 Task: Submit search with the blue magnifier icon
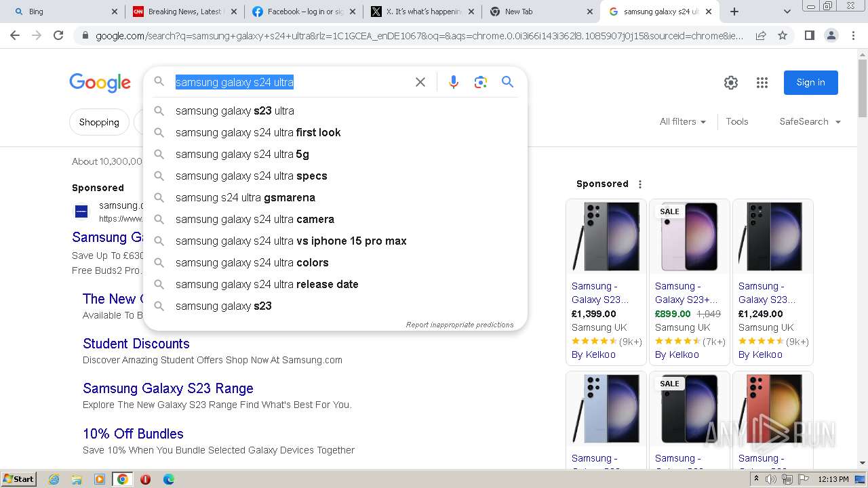pos(507,82)
